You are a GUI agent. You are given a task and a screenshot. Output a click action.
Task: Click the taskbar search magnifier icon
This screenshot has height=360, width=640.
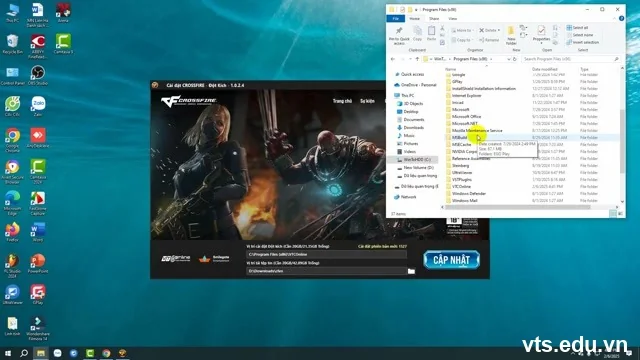(24, 353)
